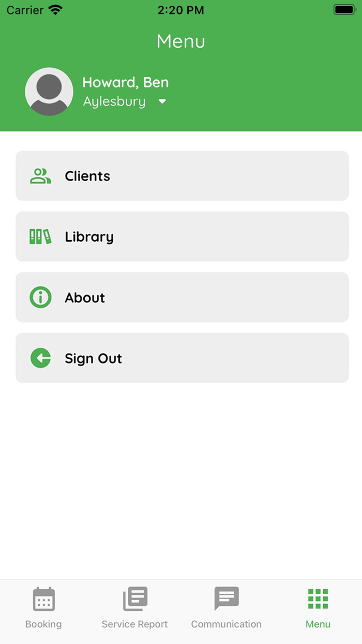Open the Clients list

point(182,176)
